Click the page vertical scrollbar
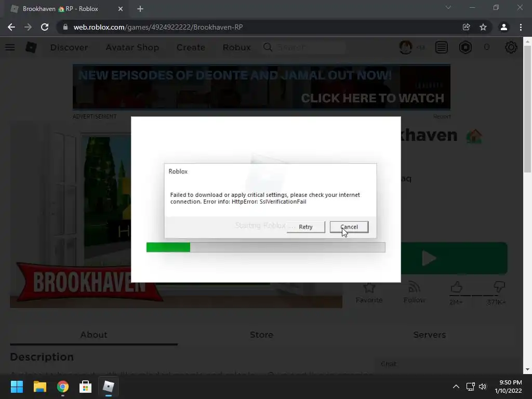The width and height of the screenshot is (532, 399). point(527,109)
